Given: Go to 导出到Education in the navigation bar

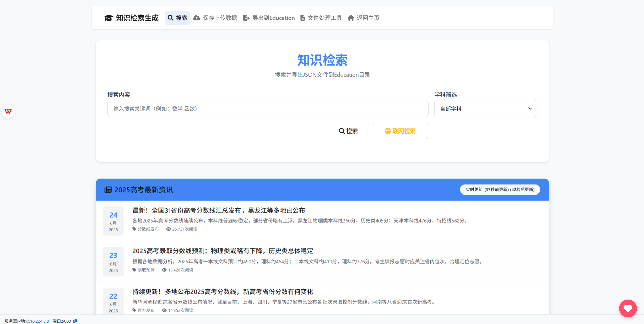Looking at the screenshot, I should [269, 18].
